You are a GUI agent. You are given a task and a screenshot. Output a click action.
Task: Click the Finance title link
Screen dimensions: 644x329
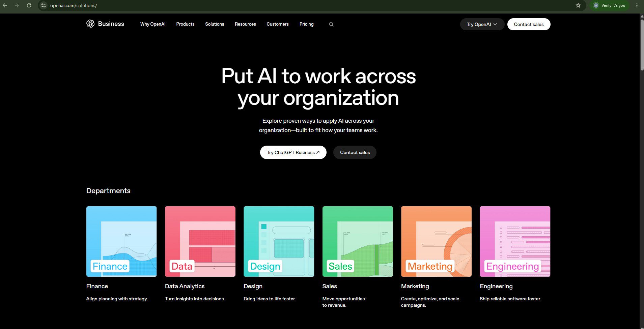coord(97,286)
